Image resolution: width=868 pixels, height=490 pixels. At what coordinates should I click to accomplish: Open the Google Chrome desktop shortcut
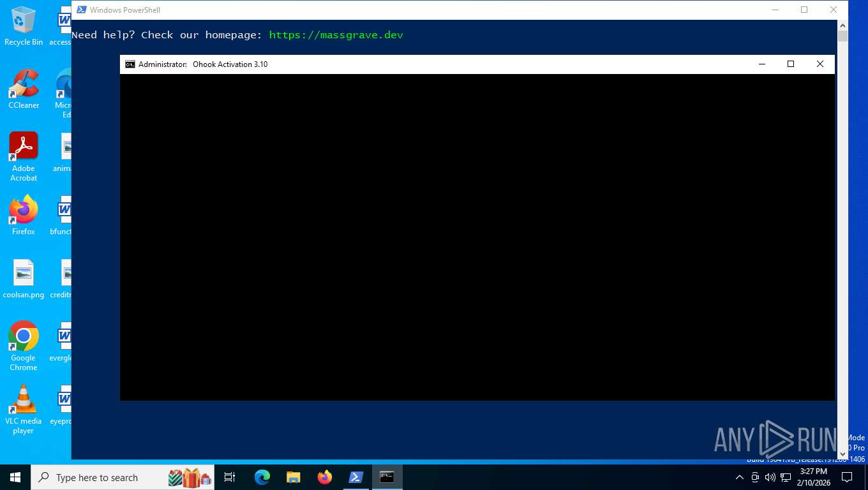(x=24, y=346)
